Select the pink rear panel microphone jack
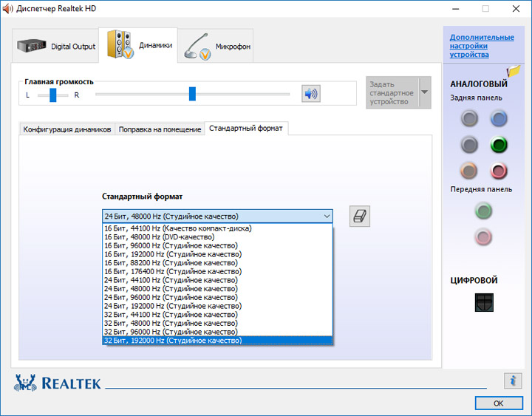The image size is (532, 416). point(499,171)
